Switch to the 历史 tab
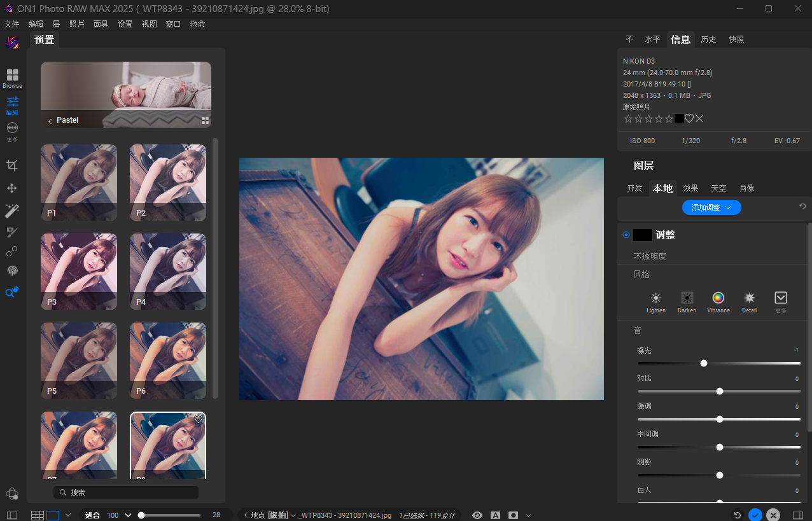Viewport: 812px width, 521px height. pyautogui.click(x=708, y=39)
